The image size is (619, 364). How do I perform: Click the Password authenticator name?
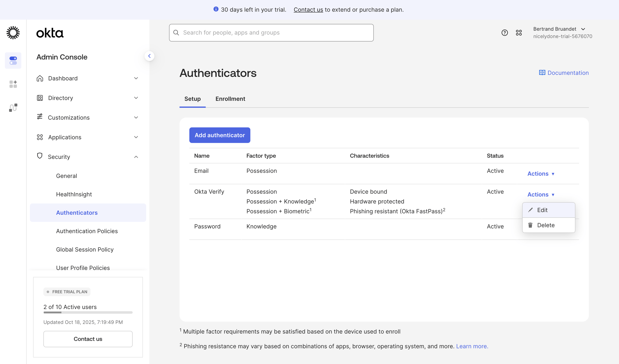[x=207, y=226]
